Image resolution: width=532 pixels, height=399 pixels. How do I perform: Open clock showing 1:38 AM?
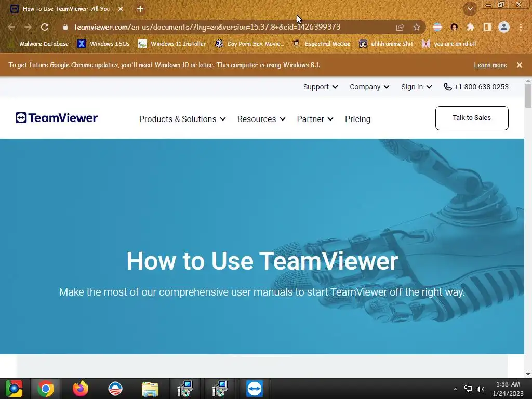click(508, 389)
